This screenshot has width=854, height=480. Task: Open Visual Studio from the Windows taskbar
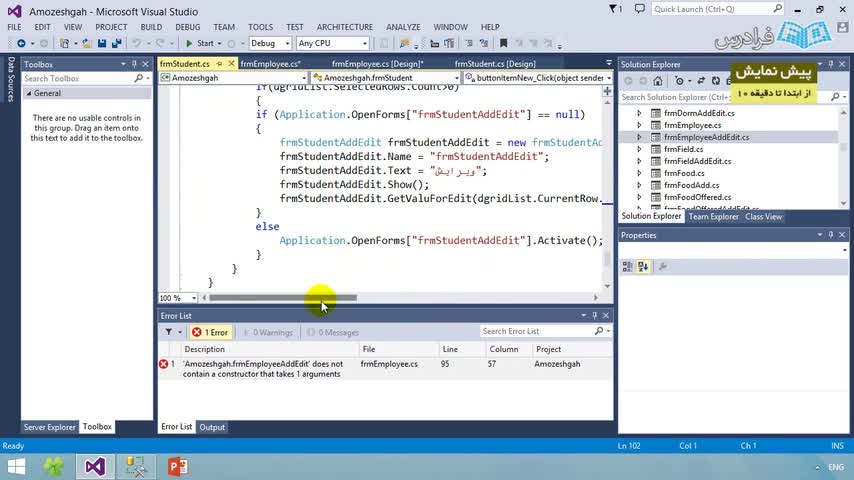point(95,467)
